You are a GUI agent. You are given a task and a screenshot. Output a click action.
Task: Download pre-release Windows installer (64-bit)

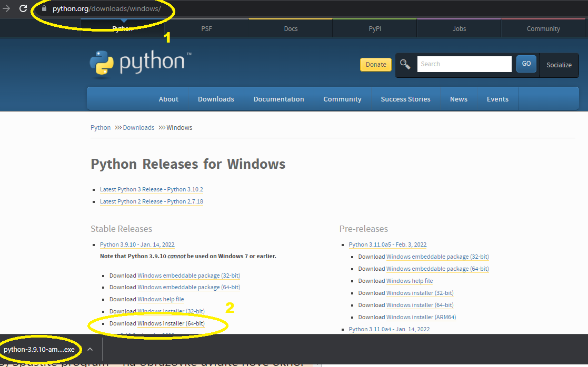pyautogui.click(x=420, y=305)
